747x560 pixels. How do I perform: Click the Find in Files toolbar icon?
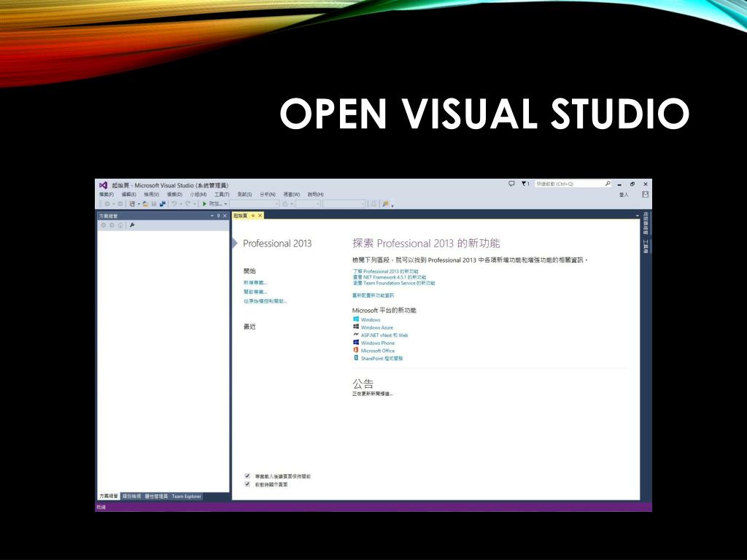tap(385, 204)
